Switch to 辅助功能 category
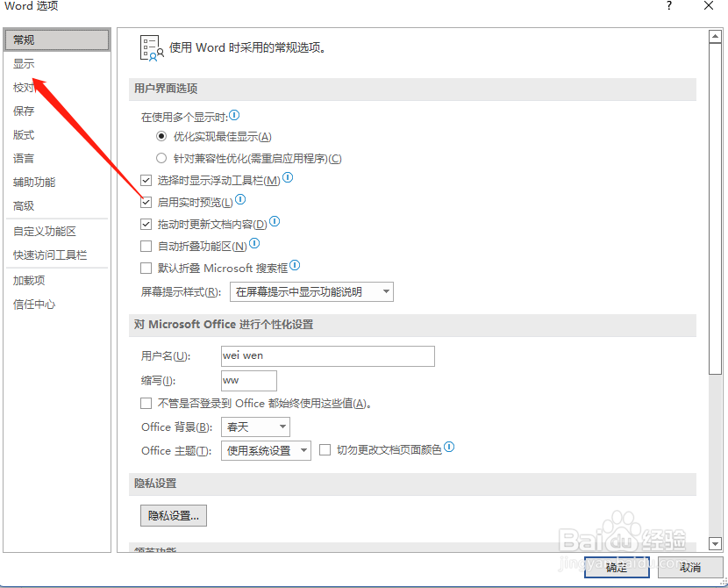Image resolution: width=728 pixels, height=588 pixels. (57, 182)
